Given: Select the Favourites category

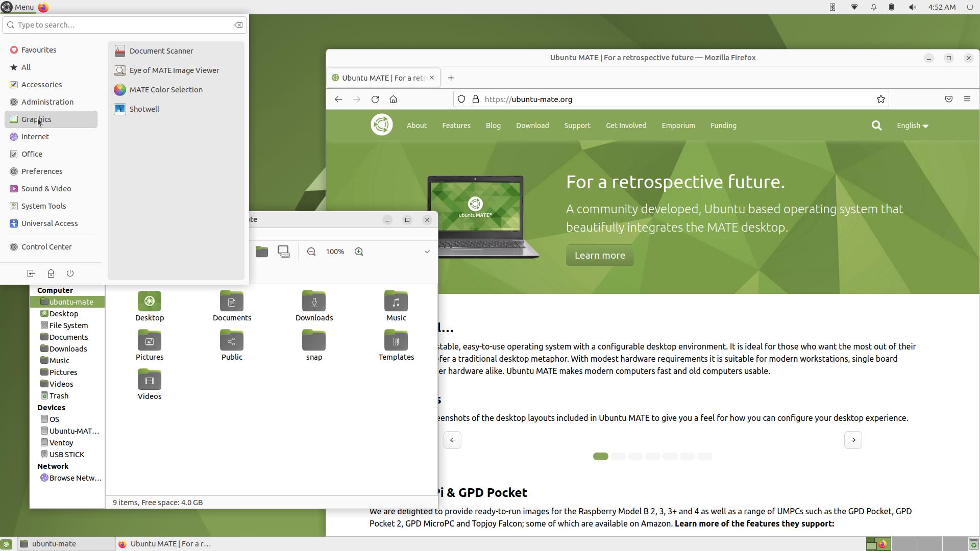Looking at the screenshot, I should pyautogui.click(x=51, y=50).
